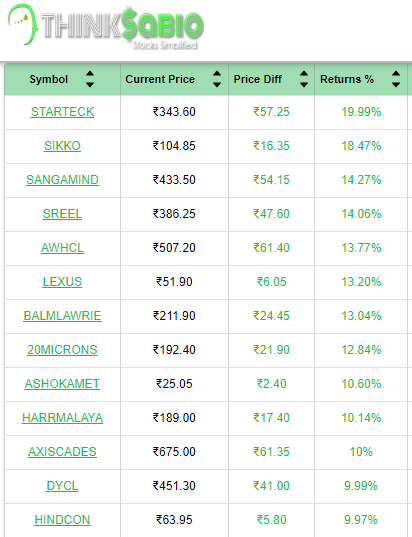Click returns value 13.20%
Screen dimensions: 412x537
coord(361,282)
